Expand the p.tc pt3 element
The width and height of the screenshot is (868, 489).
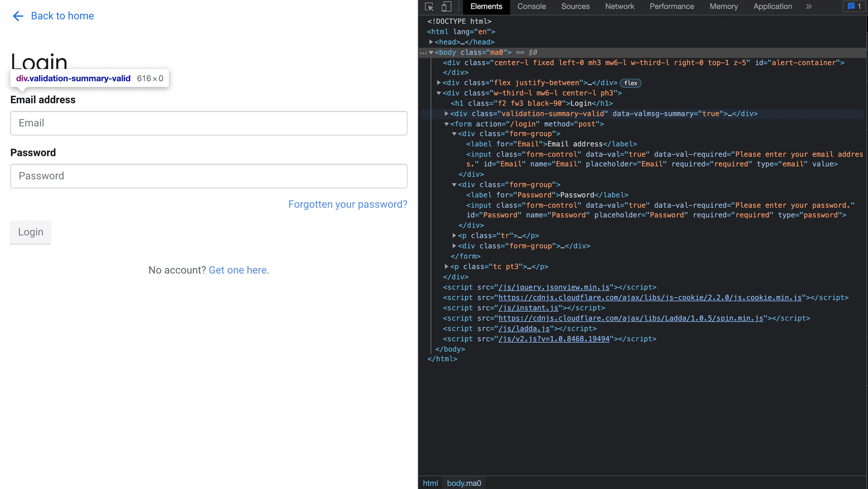tap(446, 267)
